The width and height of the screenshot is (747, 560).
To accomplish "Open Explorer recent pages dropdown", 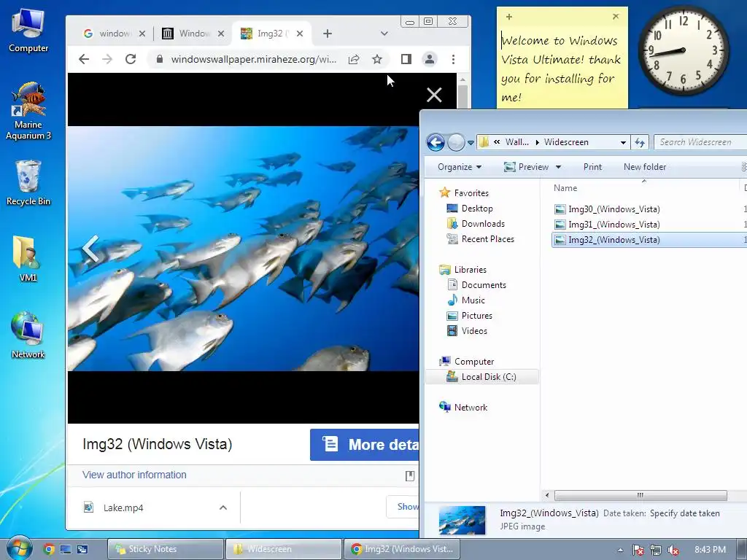I will tap(471, 142).
